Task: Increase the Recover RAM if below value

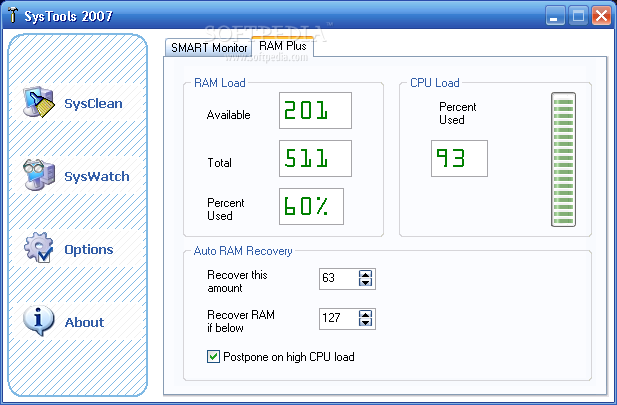Action: pos(365,314)
